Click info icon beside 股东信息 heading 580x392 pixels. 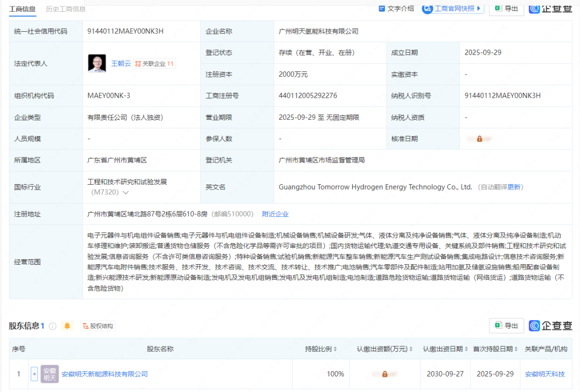[x=53, y=326]
